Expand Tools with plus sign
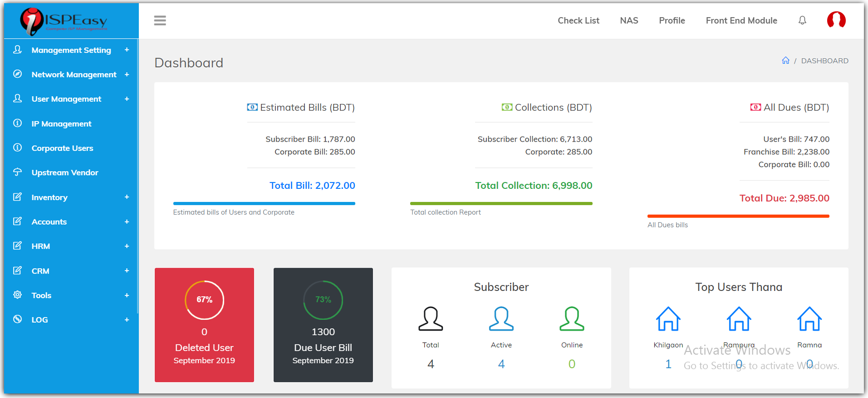 click(127, 295)
